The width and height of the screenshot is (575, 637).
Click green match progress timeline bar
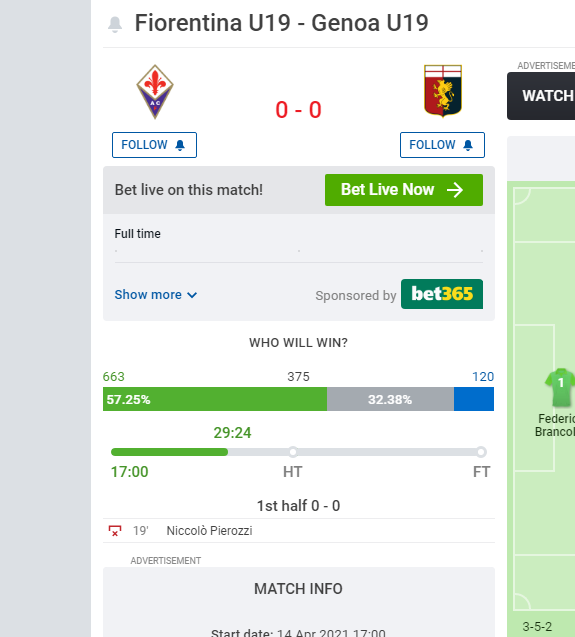point(169,452)
